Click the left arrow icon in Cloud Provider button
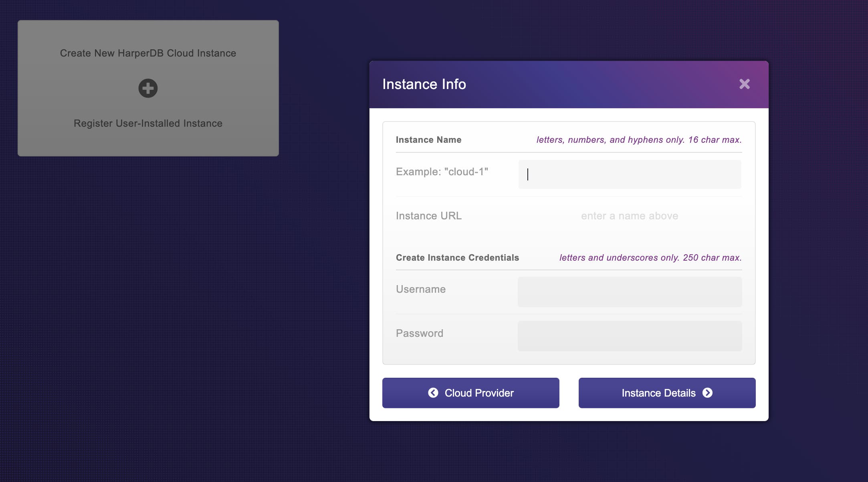This screenshot has height=482, width=868. (x=433, y=393)
